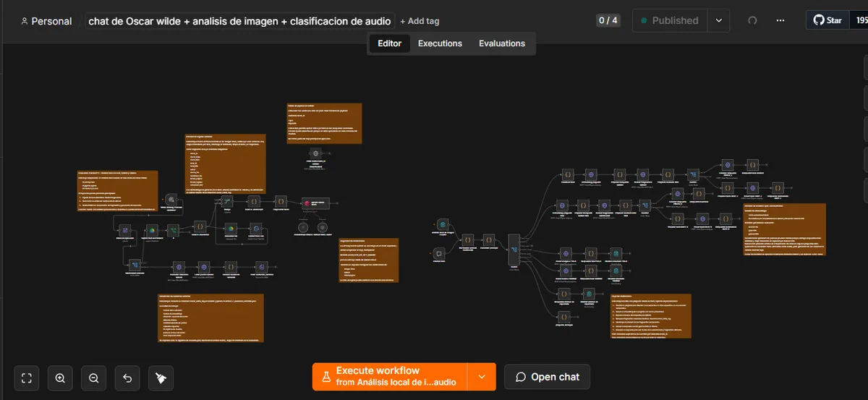Open the Published status dropdown arrow
Image resolution: width=868 pixels, height=400 pixels.
pos(718,20)
